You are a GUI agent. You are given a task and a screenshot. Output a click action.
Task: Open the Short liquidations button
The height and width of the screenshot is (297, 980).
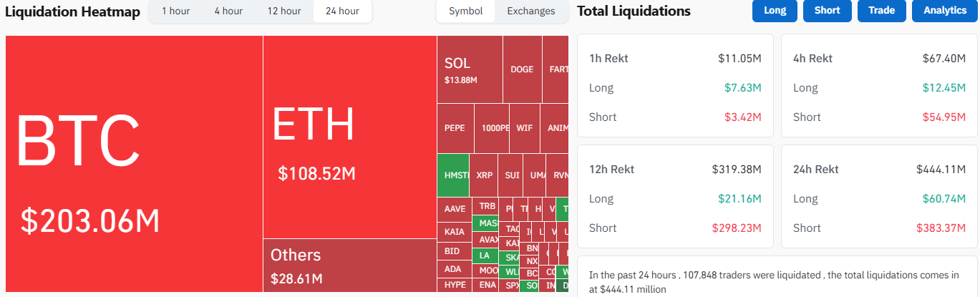click(x=828, y=11)
